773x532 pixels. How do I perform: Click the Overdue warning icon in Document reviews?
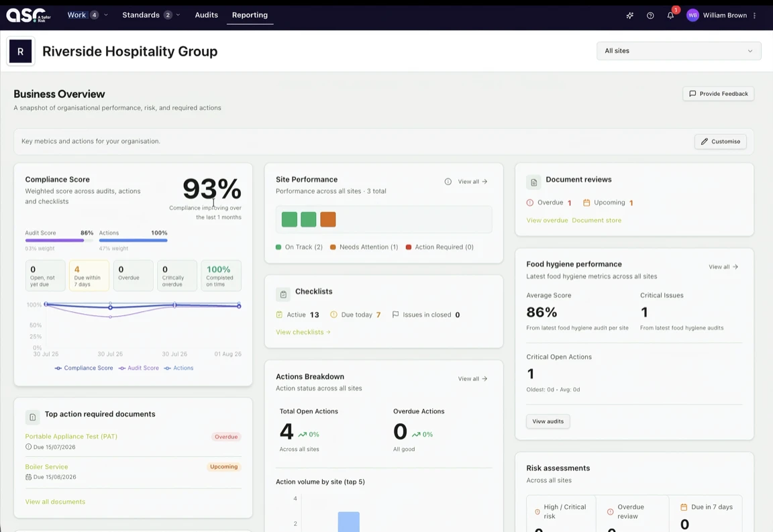tap(530, 203)
